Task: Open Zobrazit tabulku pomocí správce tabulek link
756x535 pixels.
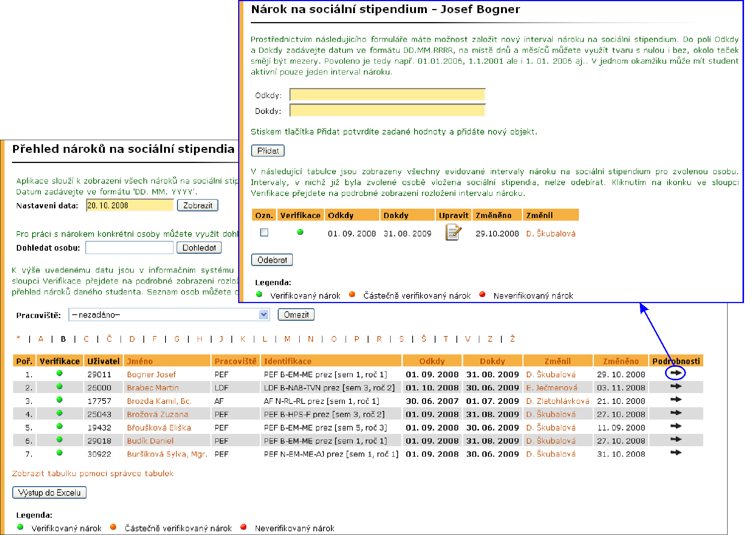Action: [x=92, y=474]
